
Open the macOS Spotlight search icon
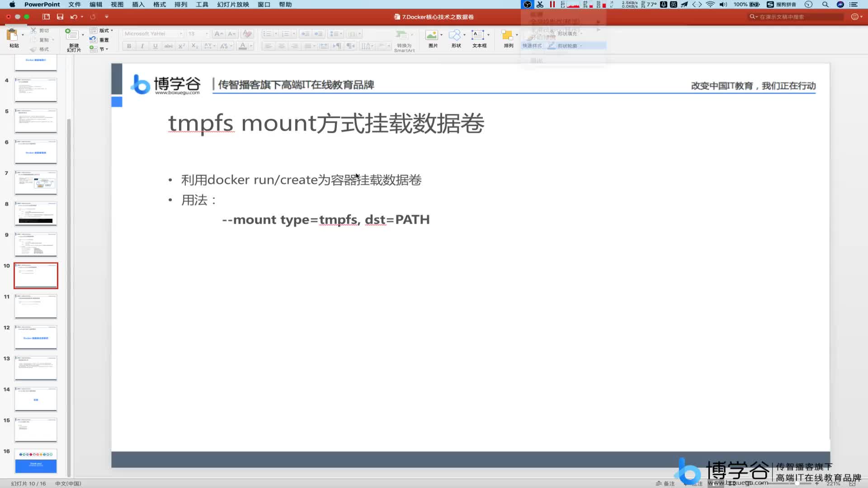click(x=826, y=5)
